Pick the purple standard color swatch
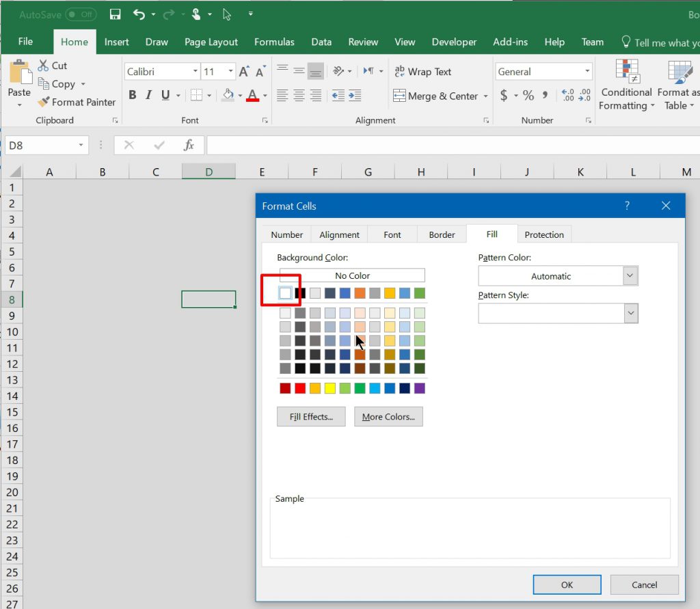Image resolution: width=700 pixels, height=609 pixels. 420,388
